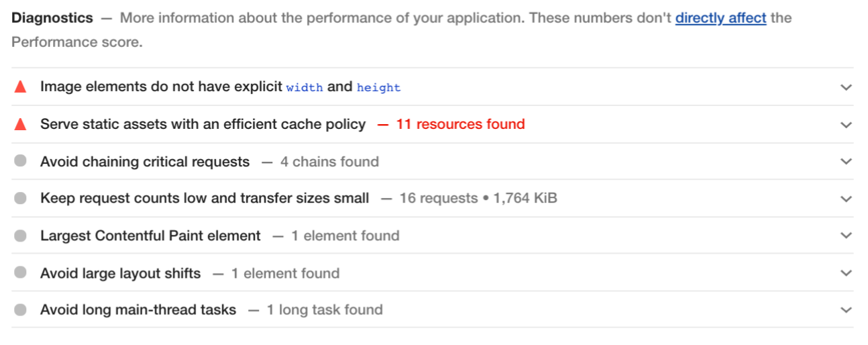
Task: Click "Serve static assets with an efficient cache policy"
Action: (203, 124)
